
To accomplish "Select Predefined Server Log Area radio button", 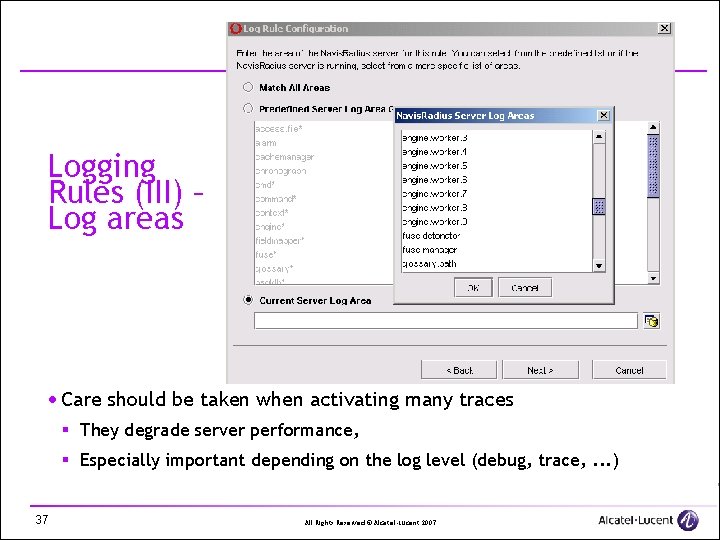I will tap(248, 109).
